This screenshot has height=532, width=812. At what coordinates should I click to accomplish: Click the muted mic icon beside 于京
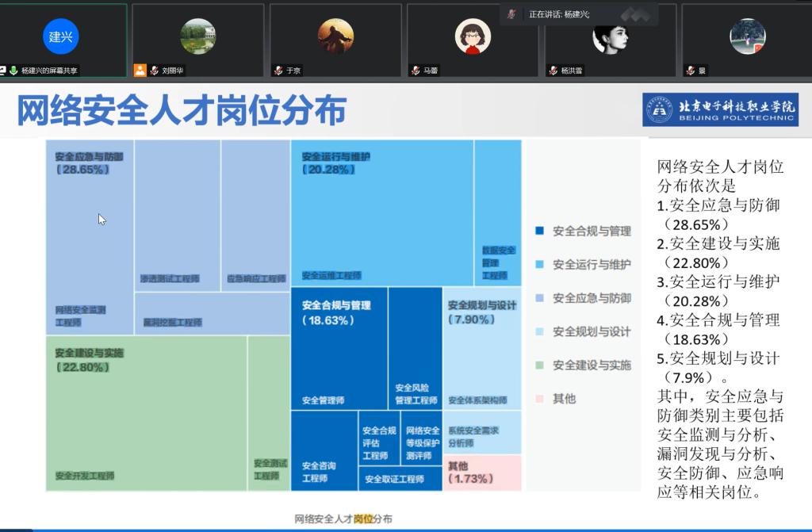coord(278,71)
